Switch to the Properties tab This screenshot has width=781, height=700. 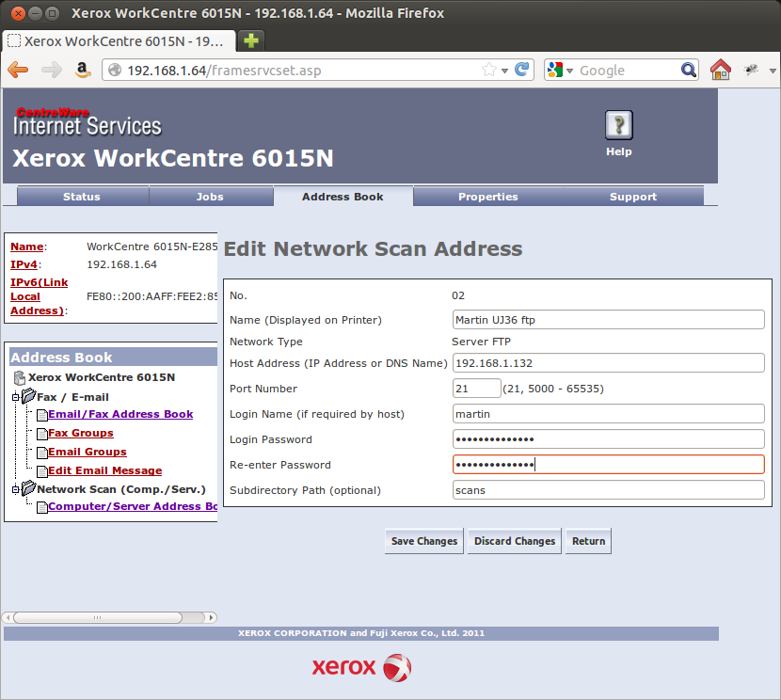point(487,197)
